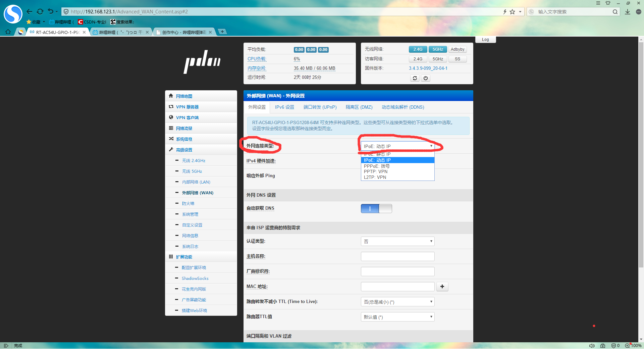
Task: Toggle guest network 5GHz button
Action: coord(438,59)
